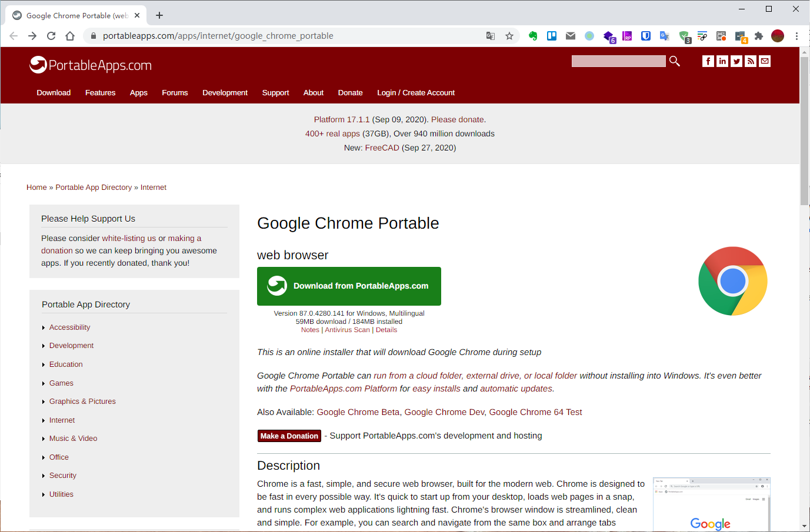Click Download from PortableApps.com button
The height and width of the screenshot is (532, 810).
(349, 286)
